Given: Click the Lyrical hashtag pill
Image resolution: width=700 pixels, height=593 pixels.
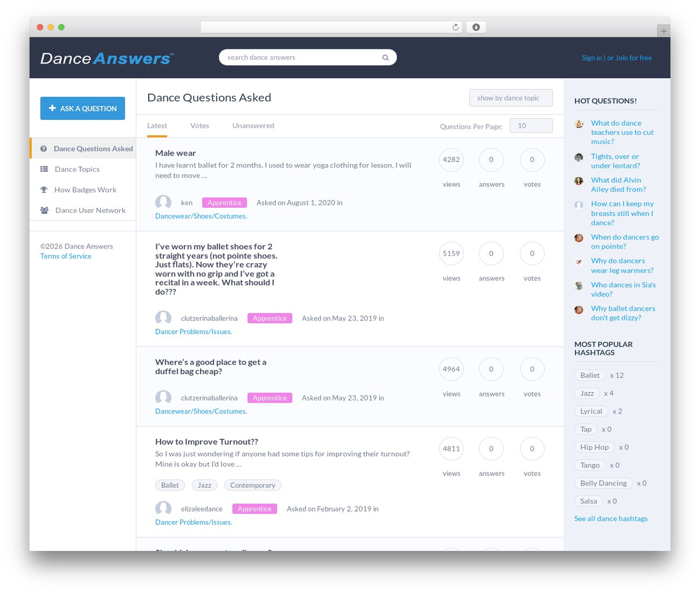Looking at the screenshot, I should coord(591,411).
